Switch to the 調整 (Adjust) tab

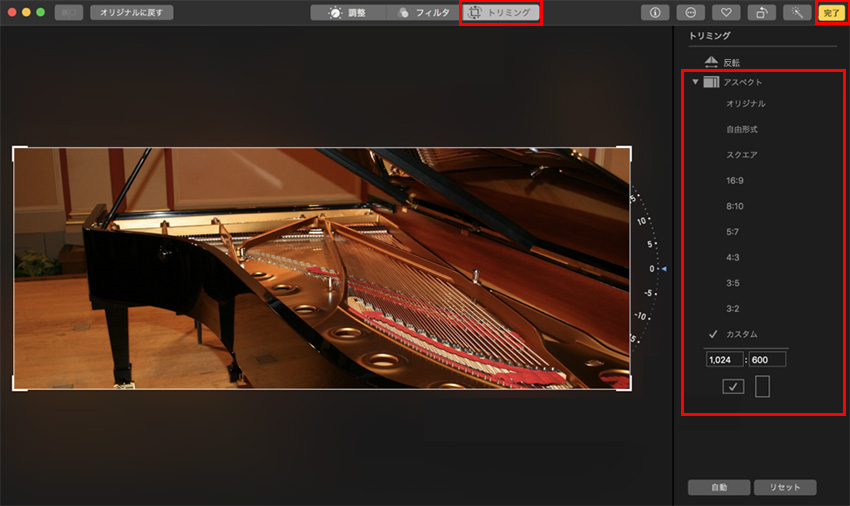tap(348, 13)
